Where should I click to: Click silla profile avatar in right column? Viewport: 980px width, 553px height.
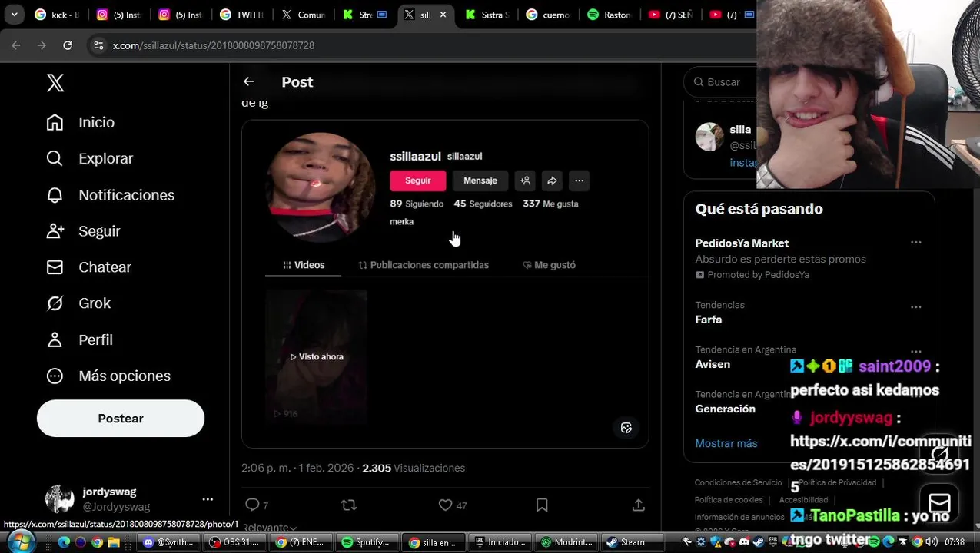(x=709, y=137)
